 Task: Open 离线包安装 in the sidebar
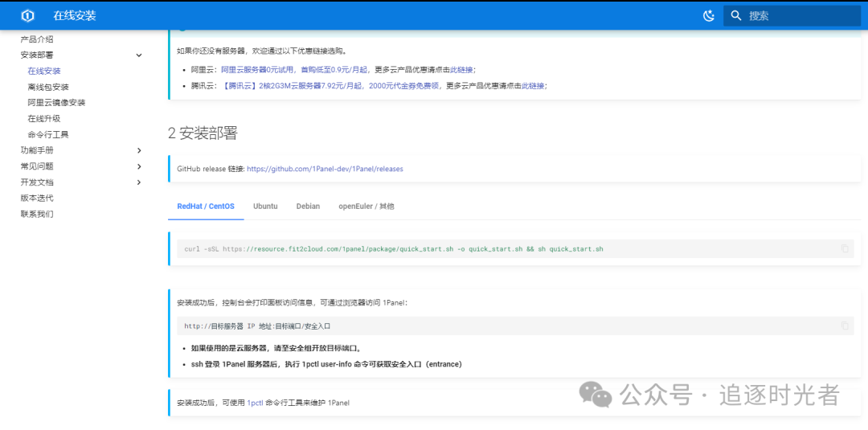tap(48, 87)
